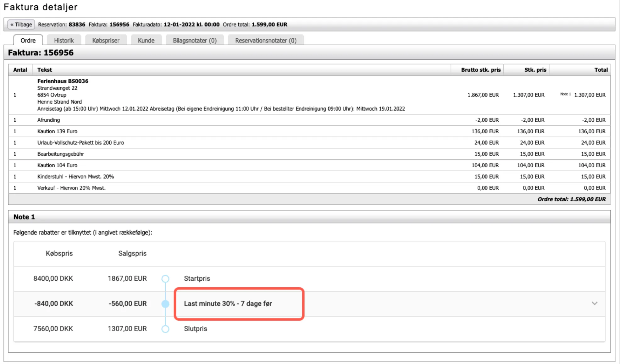Click the Slutpris timeline circle
Viewport: 620px width, 364px height.
pos(165,329)
